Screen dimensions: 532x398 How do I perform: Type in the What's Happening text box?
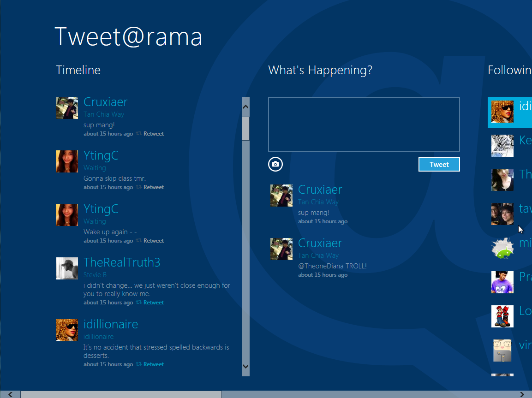click(x=364, y=125)
